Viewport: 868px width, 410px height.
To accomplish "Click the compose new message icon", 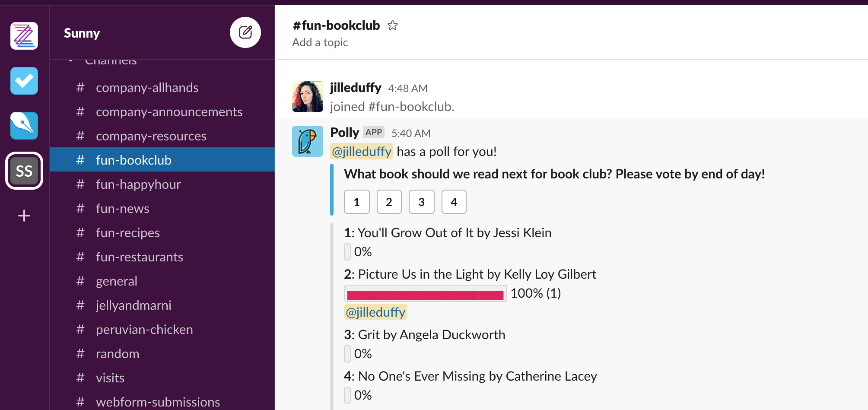I will pyautogui.click(x=245, y=32).
